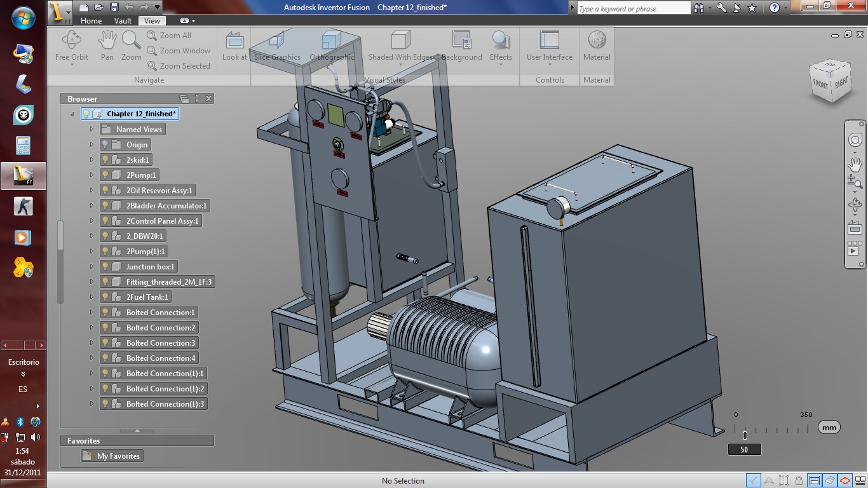Toggle the lock icon in the status bar
Viewport: 868px width, 488px height.
(x=799, y=480)
